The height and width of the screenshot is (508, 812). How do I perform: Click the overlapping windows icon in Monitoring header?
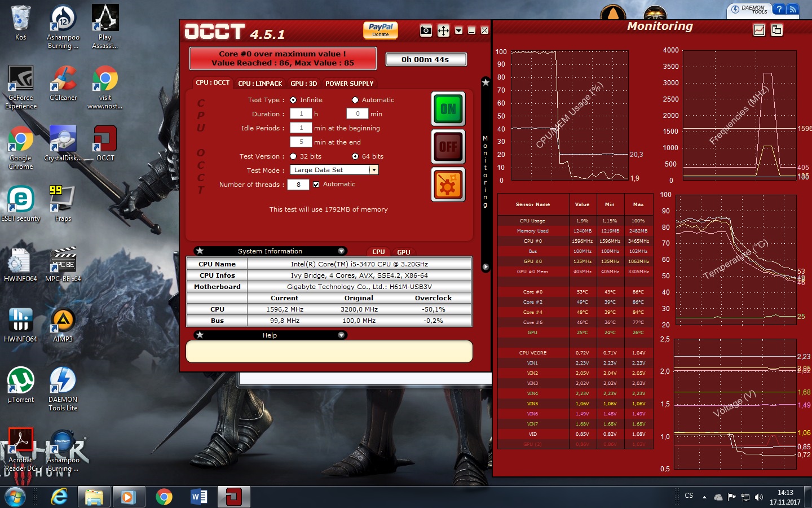point(777,30)
